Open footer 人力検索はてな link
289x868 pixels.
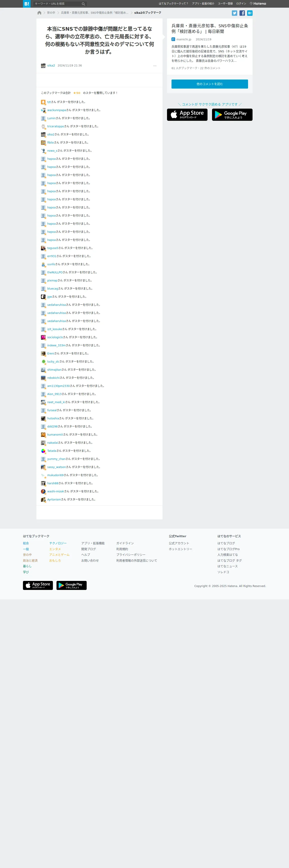[x=227, y=555]
